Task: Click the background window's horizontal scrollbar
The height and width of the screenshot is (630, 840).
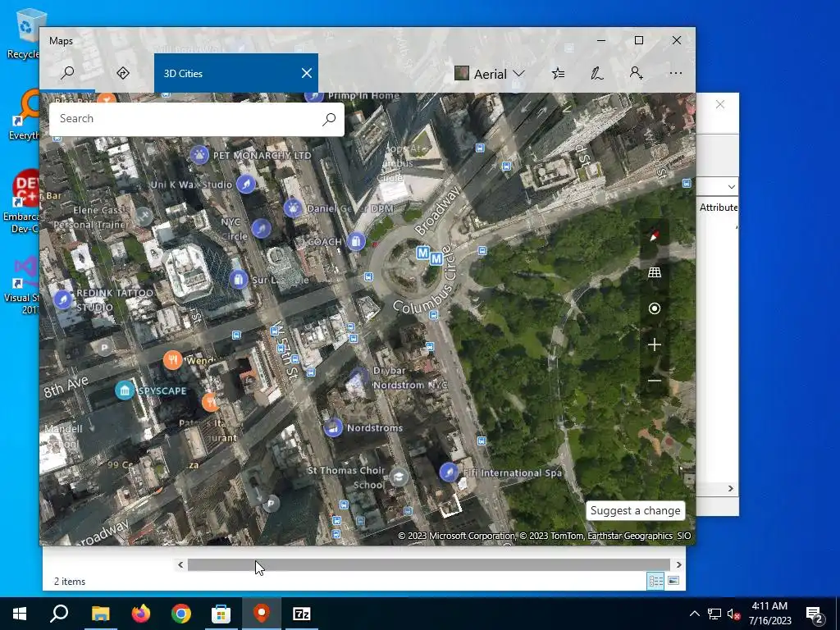Action: [x=428, y=564]
